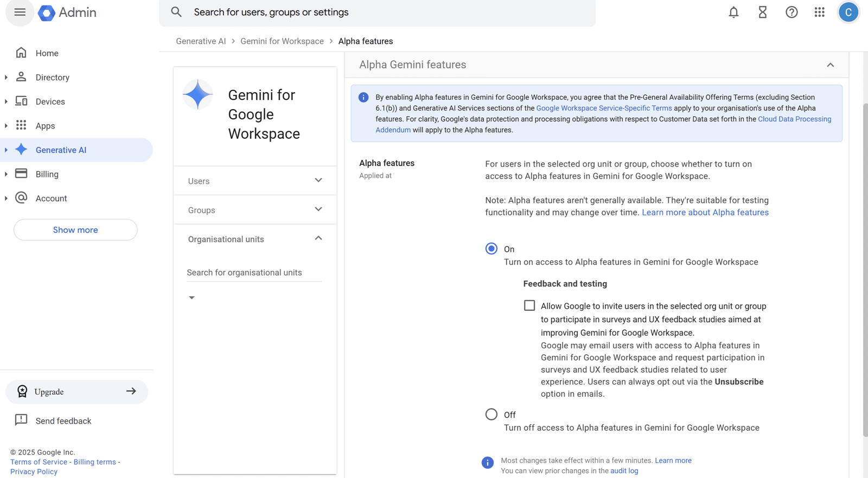This screenshot has height=478, width=868.
Task: Expand the Billing sidebar section
Action: 6,174
